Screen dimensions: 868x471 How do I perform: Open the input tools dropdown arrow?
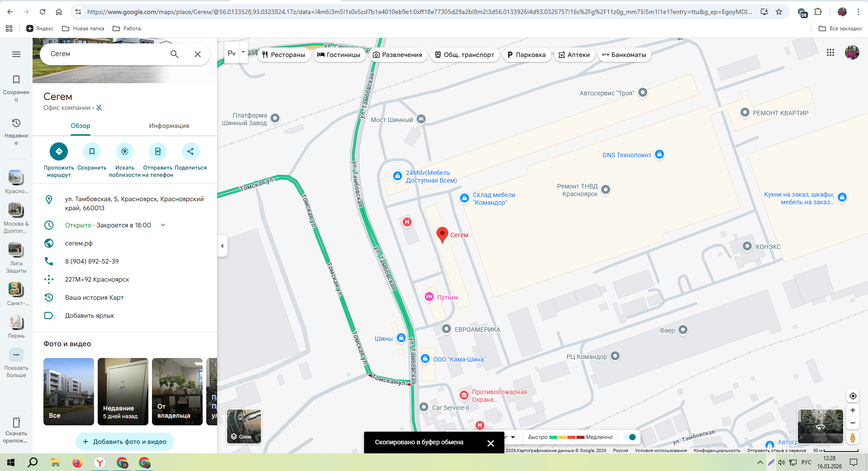tap(243, 52)
